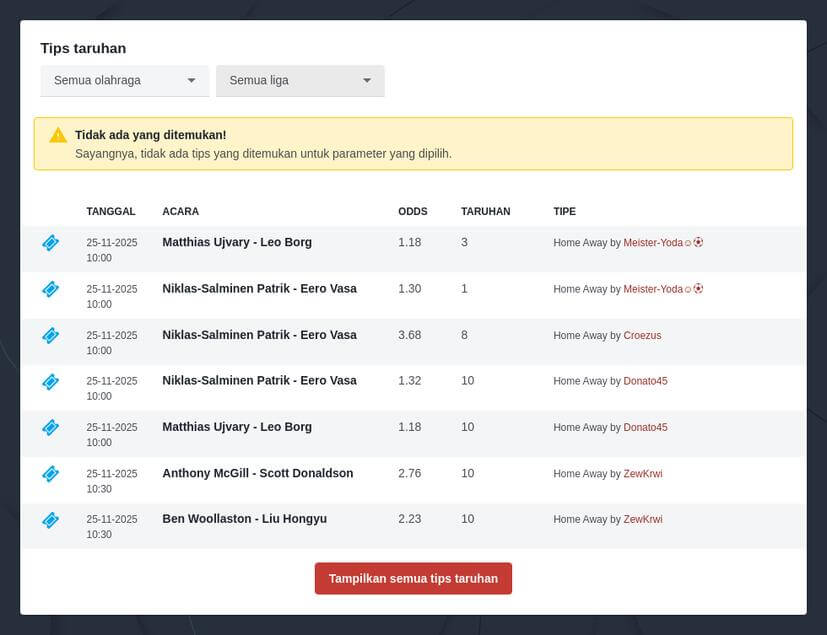Screen dimensions: 827x635
Task: Click the TIPE column header
Action: (564, 211)
